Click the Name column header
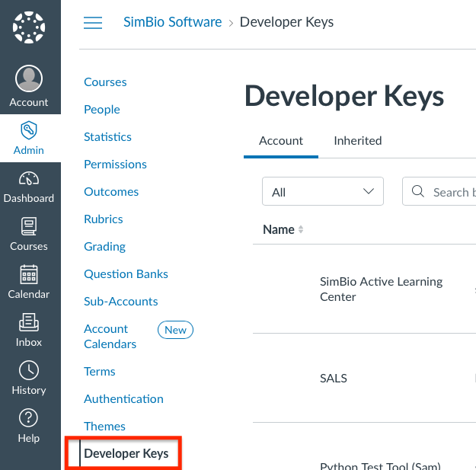 (279, 229)
